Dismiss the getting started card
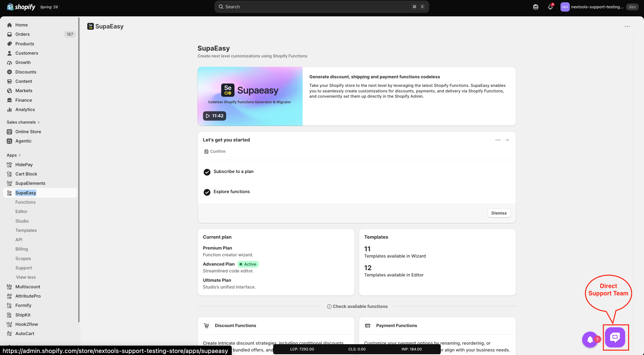The width and height of the screenshot is (644, 355). tap(499, 213)
